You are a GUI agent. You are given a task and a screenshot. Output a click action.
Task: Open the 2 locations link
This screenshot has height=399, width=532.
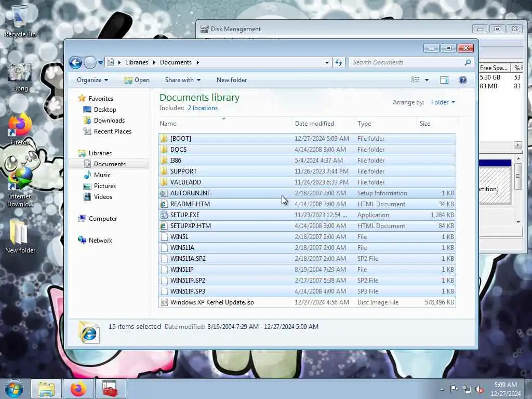(203, 108)
